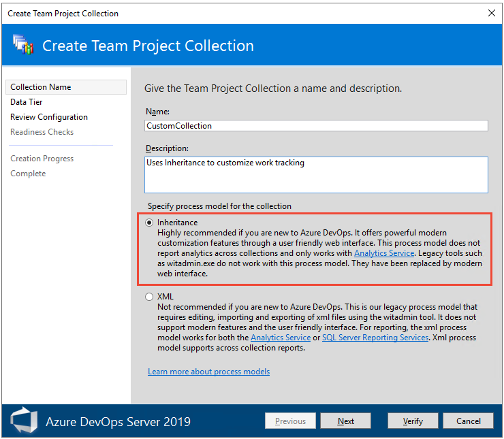Cancel the collection creation wizard
Screen dimensions: 504x439
[x=468, y=421]
